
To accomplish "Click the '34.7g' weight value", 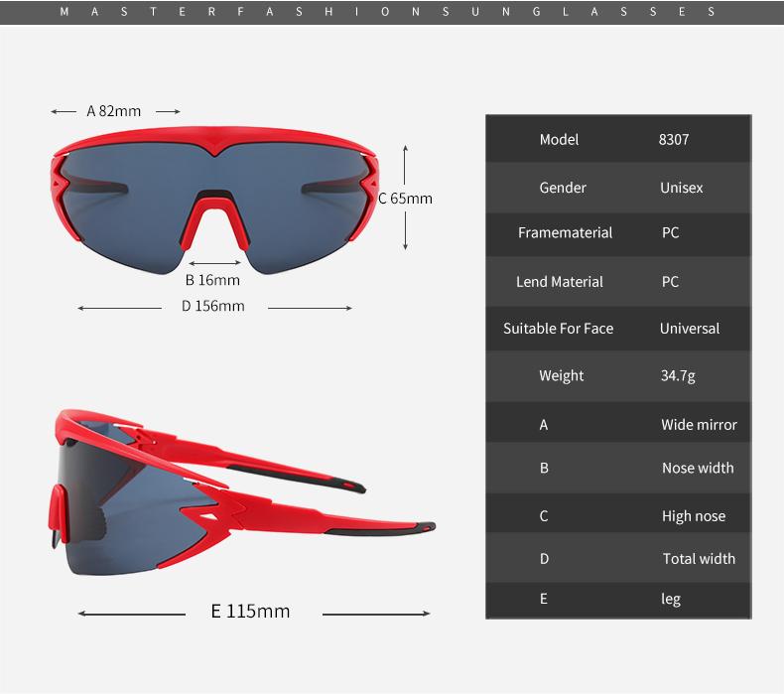I will 678,375.
